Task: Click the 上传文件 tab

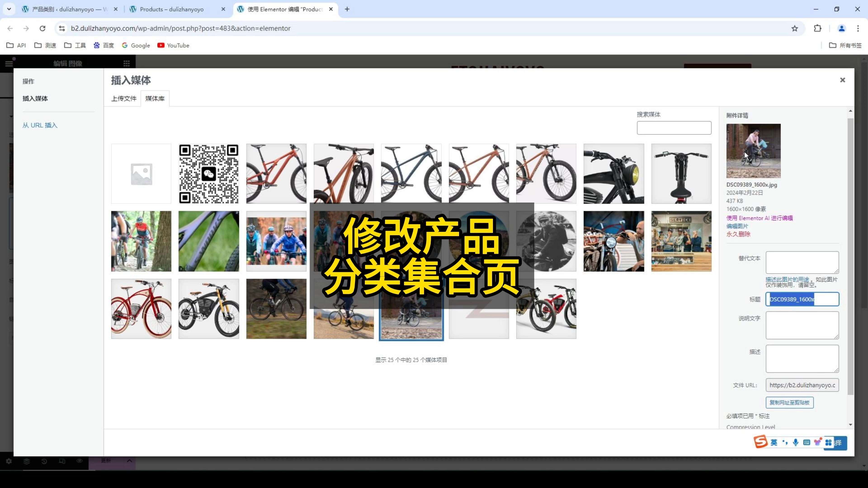Action: point(123,98)
